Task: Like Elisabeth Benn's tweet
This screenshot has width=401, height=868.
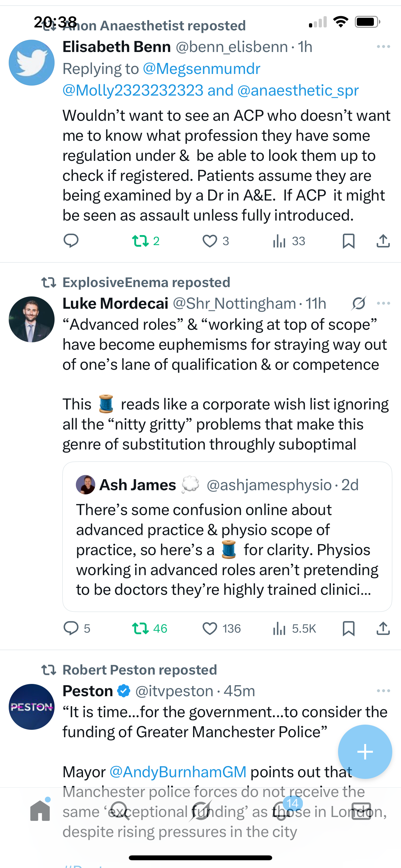Action: (x=210, y=241)
